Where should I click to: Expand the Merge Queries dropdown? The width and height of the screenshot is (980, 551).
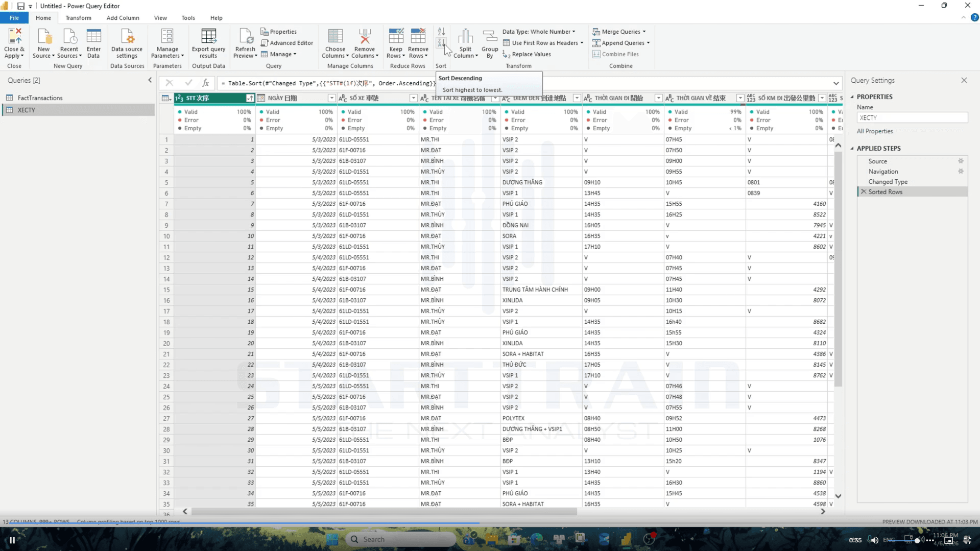(x=644, y=32)
